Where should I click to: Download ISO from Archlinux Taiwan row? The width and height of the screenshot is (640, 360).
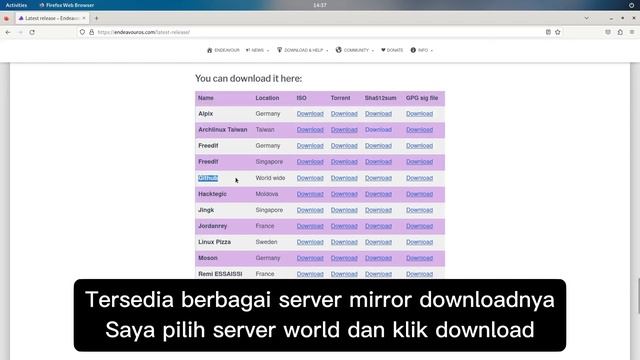pyautogui.click(x=310, y=130)
